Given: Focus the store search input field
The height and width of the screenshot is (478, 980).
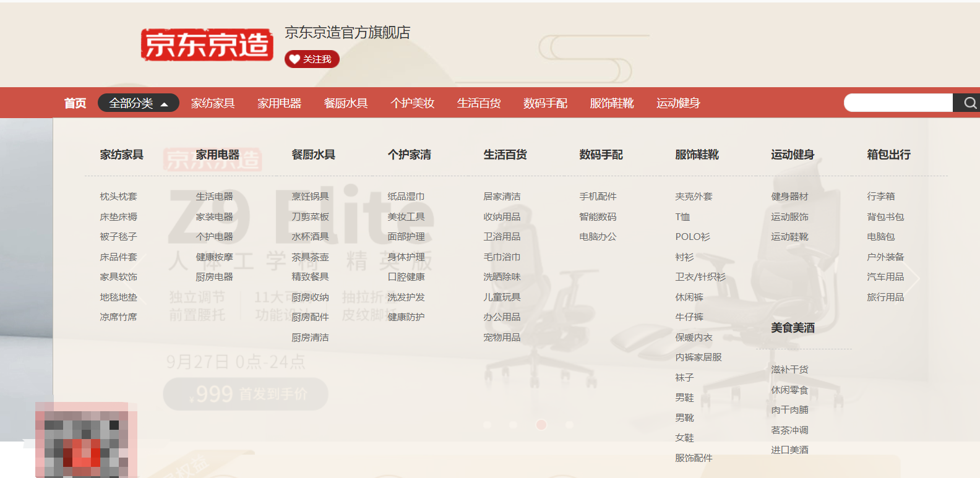Looking at the screenshot, I should [898, 103].
